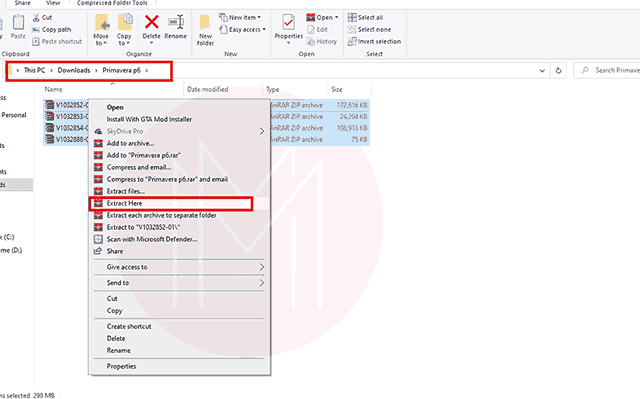This screenshot has height=399, width=640.
Task: Open the New item dropdown
Action: point(240,18)
